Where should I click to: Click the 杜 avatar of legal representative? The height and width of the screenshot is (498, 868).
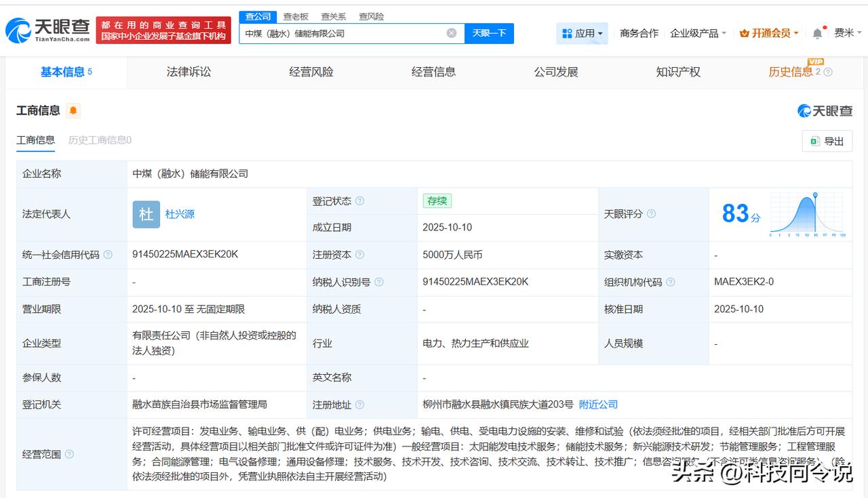[146, 214]
